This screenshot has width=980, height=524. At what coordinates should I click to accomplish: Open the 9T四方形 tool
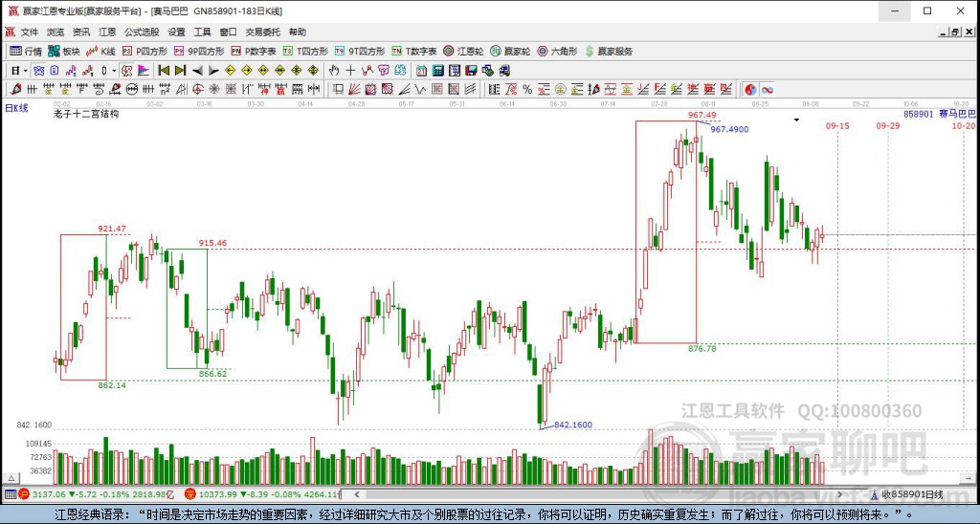pos(360,52)
